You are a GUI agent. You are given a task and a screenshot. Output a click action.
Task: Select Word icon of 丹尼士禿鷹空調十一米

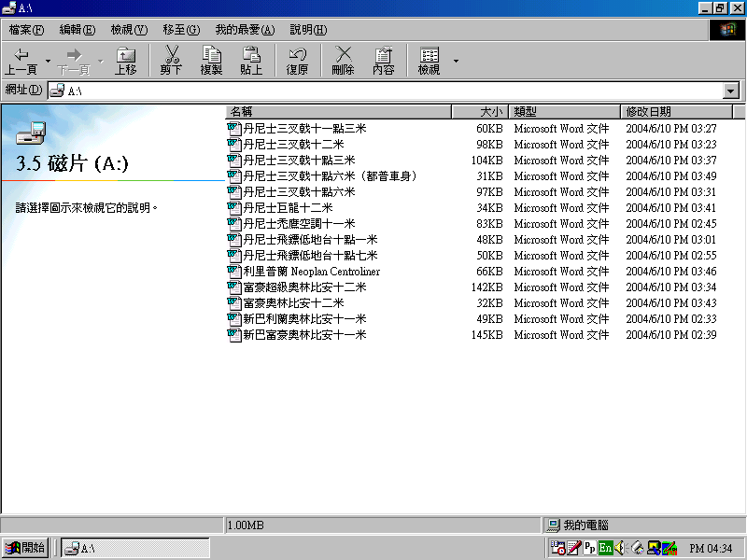click(234, 224)
